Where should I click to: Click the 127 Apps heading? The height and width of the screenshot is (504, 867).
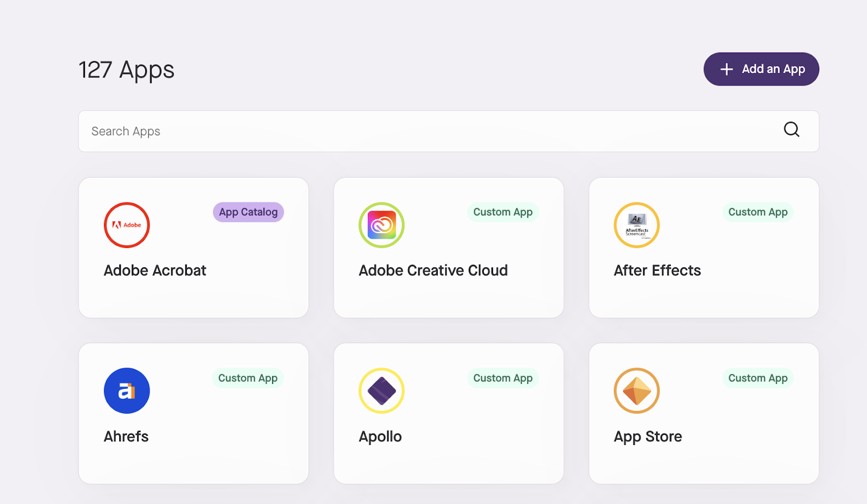(126, 70)
